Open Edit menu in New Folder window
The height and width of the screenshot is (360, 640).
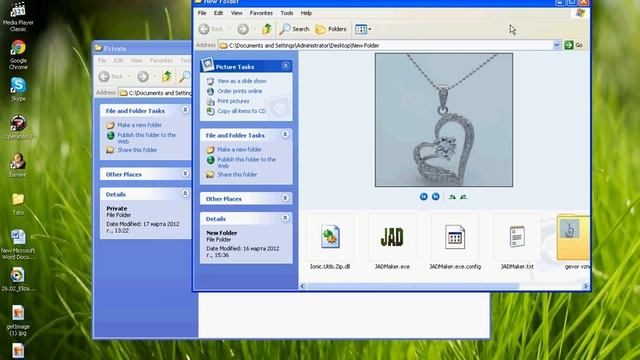click(x=218, y=13)
